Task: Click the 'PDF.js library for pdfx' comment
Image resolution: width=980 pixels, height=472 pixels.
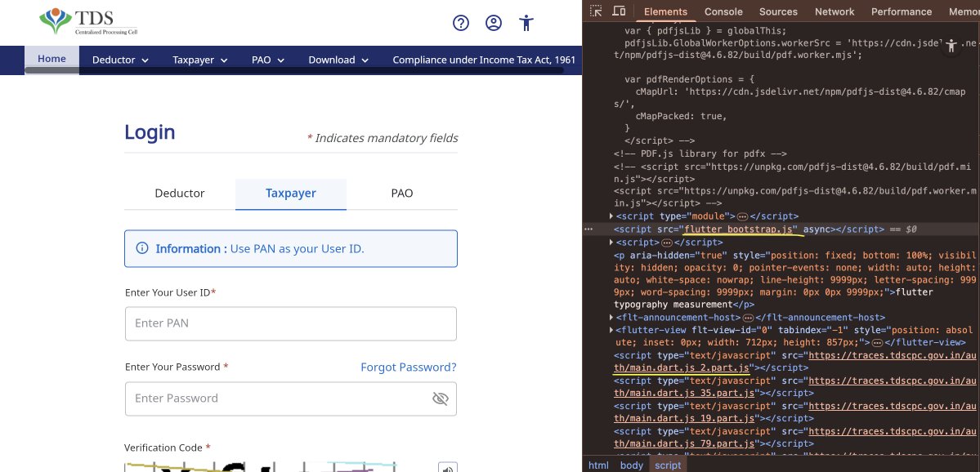Action: point(700,154)
